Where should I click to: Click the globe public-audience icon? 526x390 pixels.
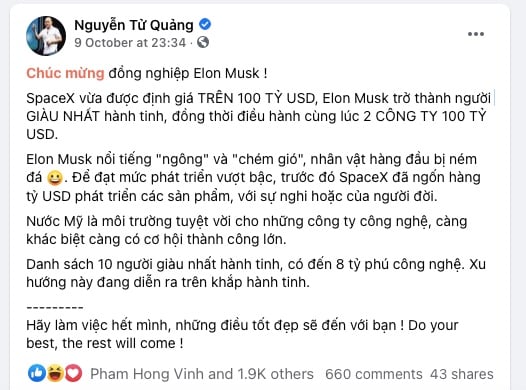tap(203, 42)
